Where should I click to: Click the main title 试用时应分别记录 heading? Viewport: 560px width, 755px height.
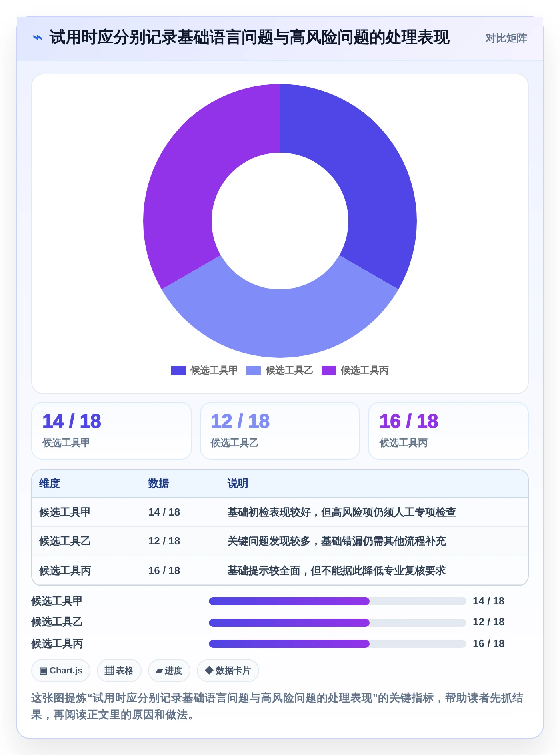[250, 38]
